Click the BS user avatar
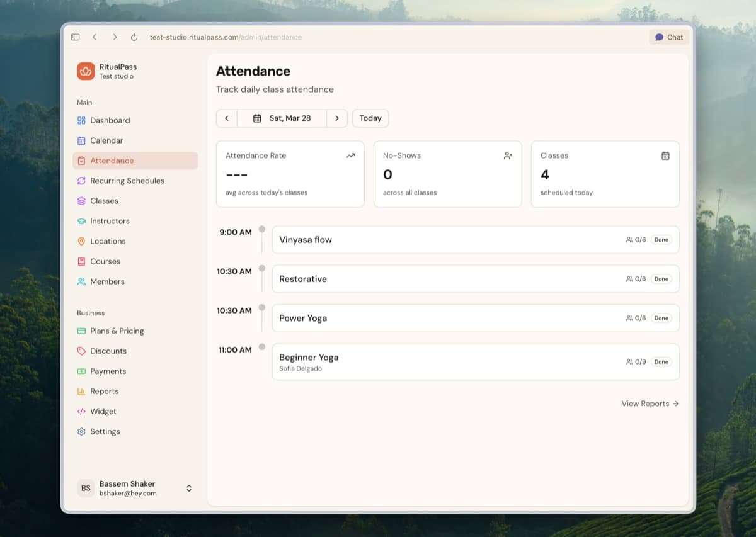Image resolution: width=756 pixels, height=537 pixels. tap(86, 489)
